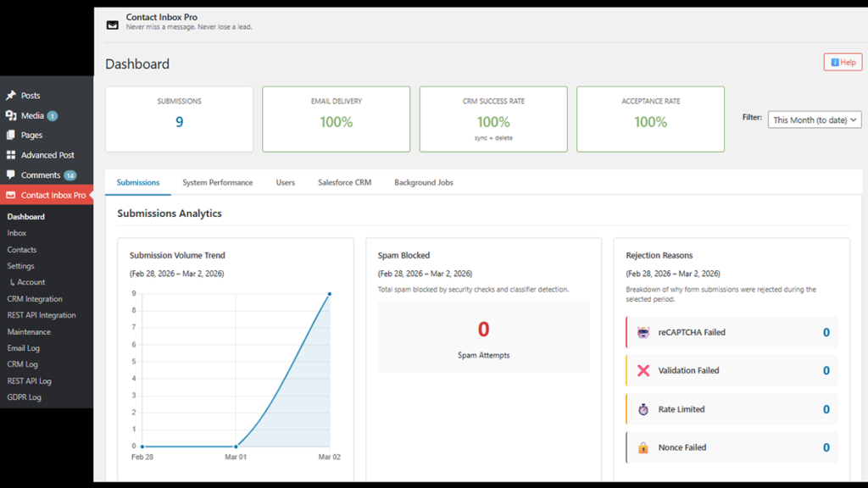Click the Nonce Failed padlock icon
The width and height of the screenshot is (868, 488).
coord(643,447)
